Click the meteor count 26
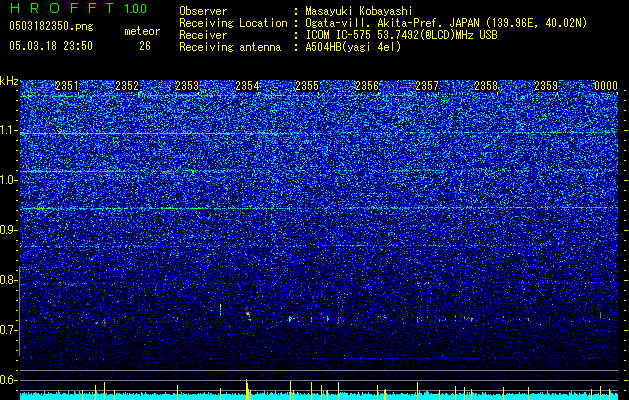This screenshot has height=400, width=629. pos(145,46)
